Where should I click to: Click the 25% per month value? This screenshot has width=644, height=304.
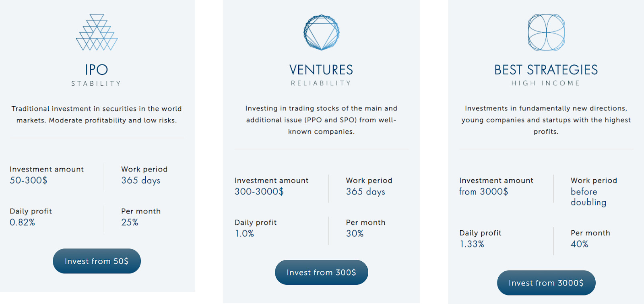[130, 222]
